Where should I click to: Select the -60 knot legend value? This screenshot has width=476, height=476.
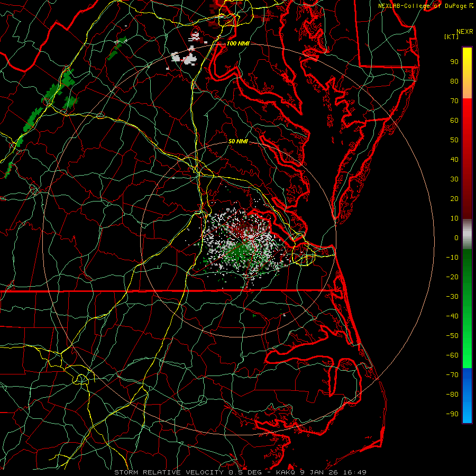[x=452, y=355]
